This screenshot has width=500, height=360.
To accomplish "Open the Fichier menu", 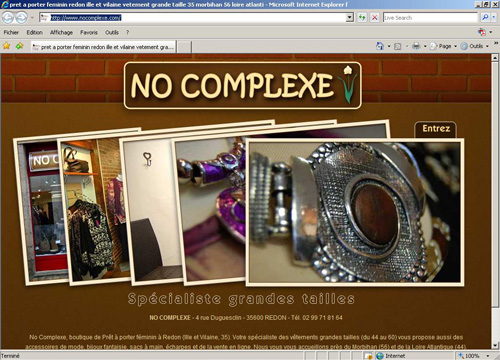I will 11,32.
